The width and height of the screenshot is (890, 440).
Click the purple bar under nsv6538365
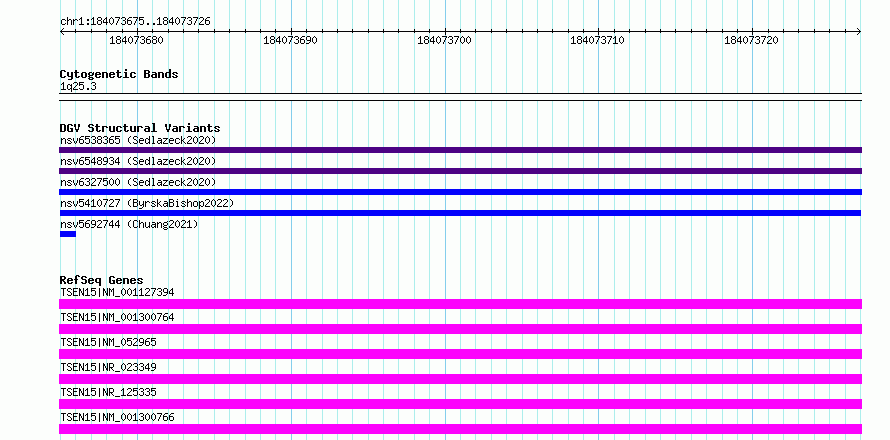tap(460, 150)
